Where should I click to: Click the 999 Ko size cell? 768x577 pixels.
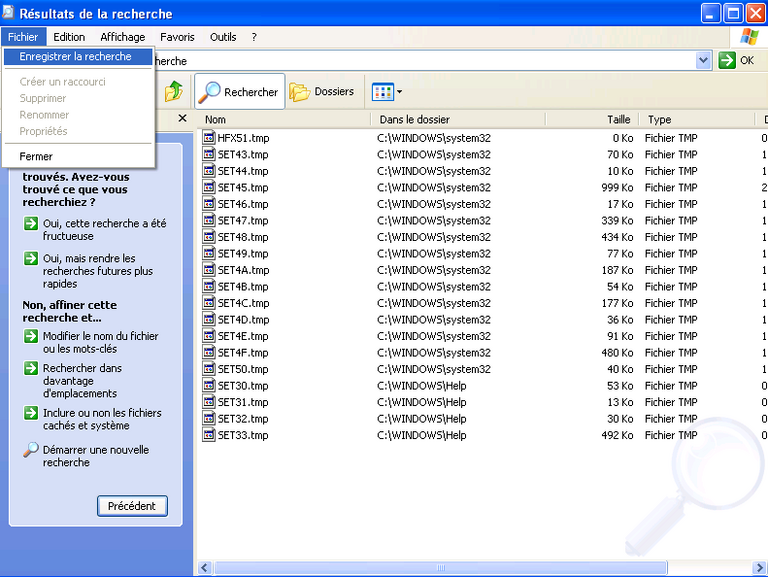point(617,187)
